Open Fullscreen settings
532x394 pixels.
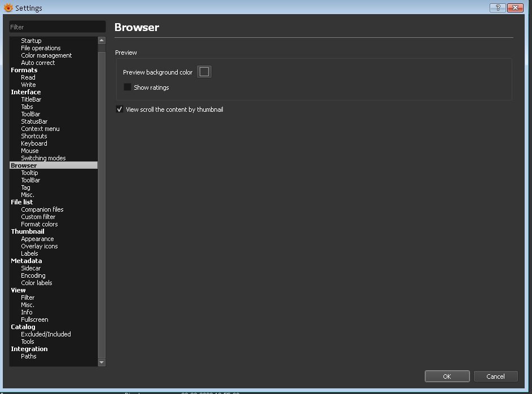[x=34, y=319]
